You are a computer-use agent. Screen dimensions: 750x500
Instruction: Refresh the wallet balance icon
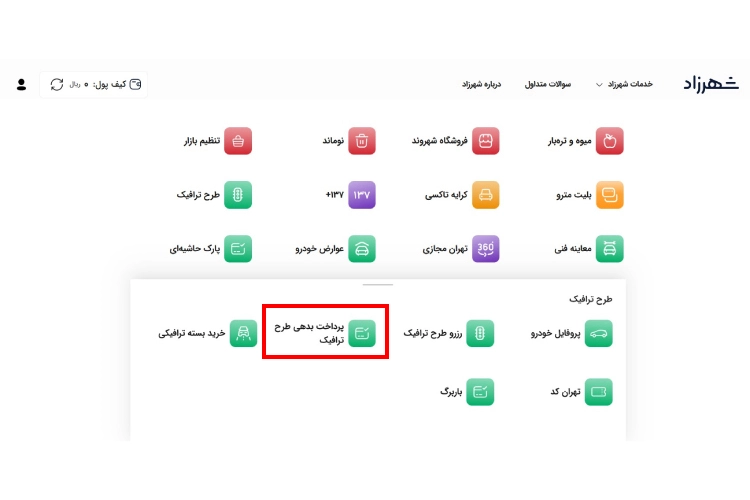tap(57, 84)
